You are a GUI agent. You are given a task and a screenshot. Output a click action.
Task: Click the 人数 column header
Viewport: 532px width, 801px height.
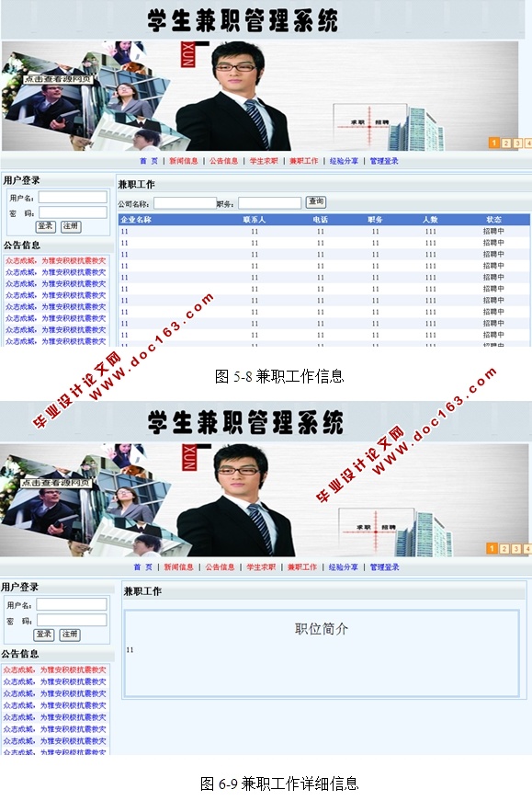430,220
